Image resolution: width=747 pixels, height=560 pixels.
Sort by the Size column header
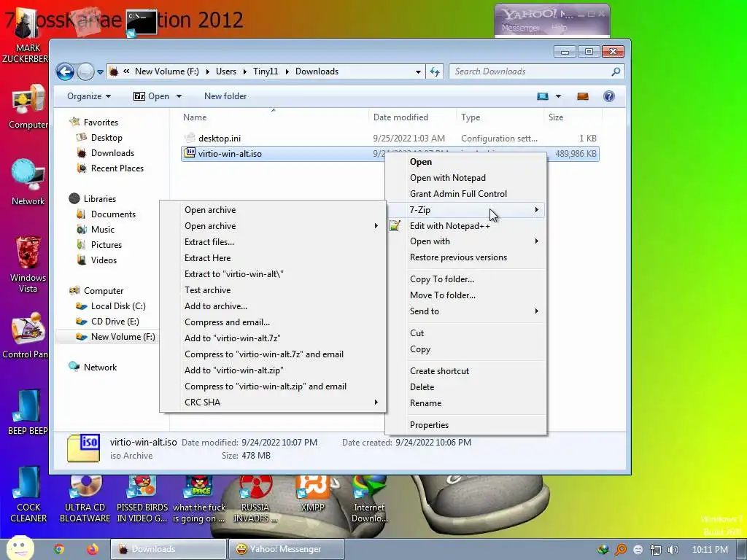pyautogui.click(x=555, y=117)
